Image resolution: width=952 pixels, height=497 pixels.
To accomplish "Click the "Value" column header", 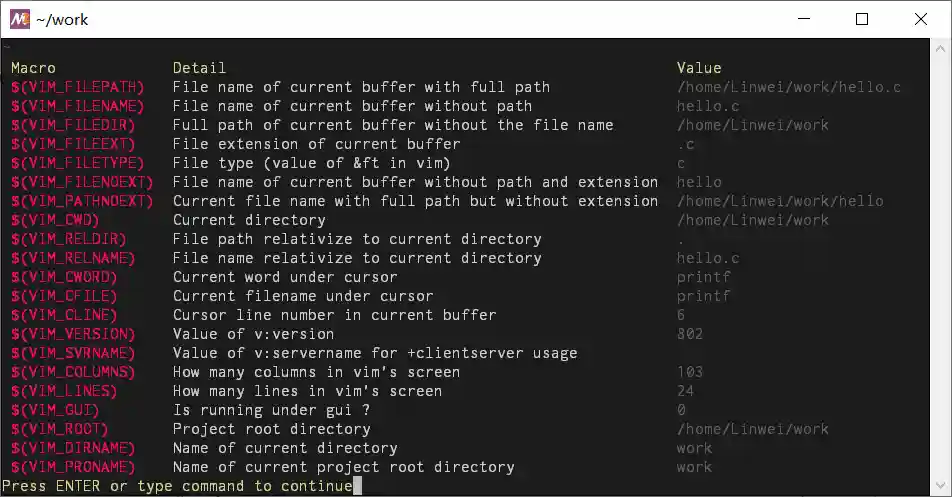I will [x=699, y=68].
